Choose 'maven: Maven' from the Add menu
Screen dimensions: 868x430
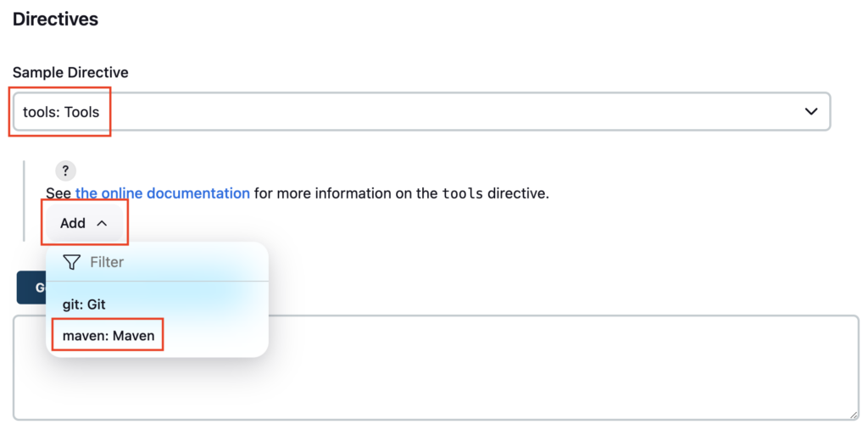pyautogui.click(x=108, y=336)
